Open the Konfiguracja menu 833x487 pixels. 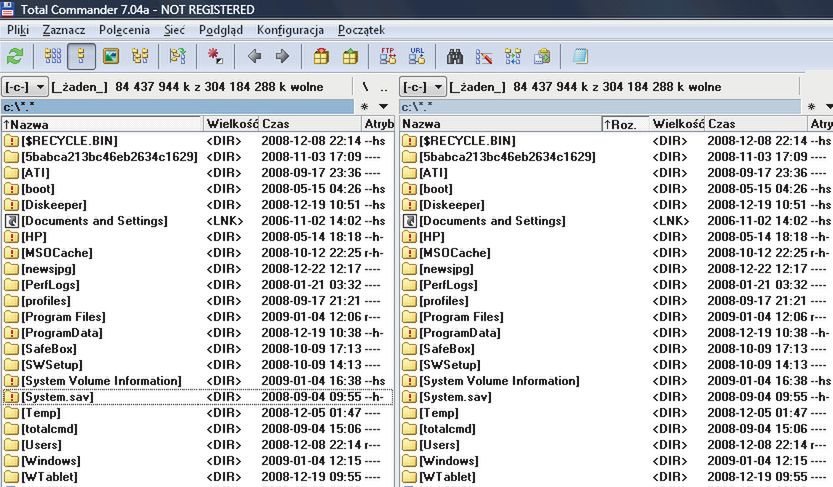[x=290, y=30]
